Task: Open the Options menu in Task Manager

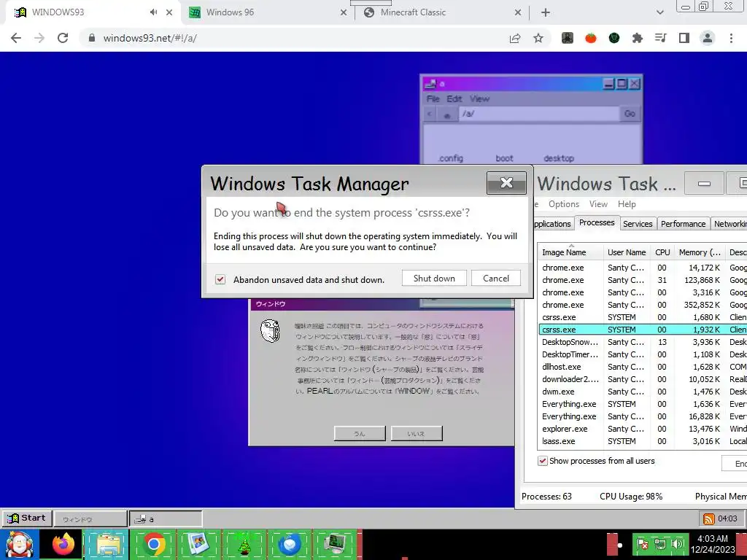Action: pyautogui.click(x=564, y=204)
